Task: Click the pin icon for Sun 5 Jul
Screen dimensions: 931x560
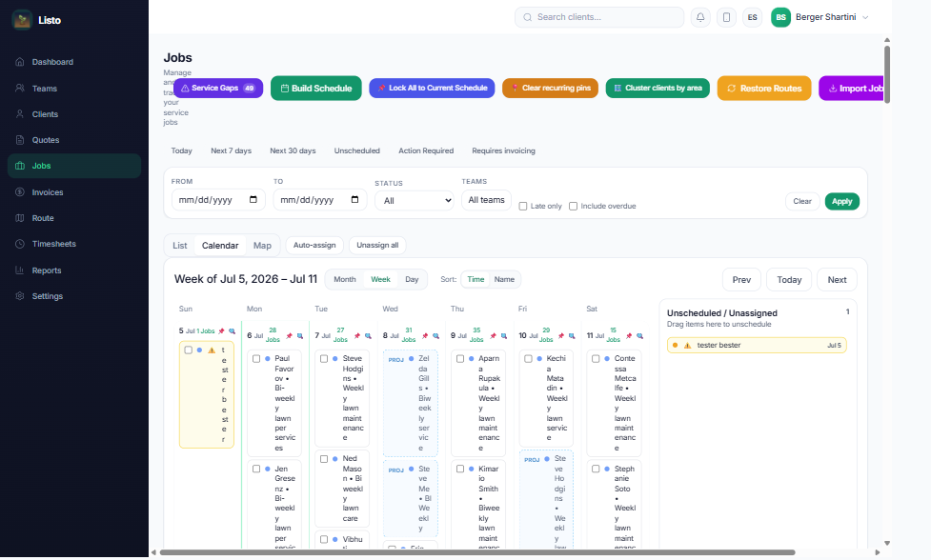Action: [221, 331]
